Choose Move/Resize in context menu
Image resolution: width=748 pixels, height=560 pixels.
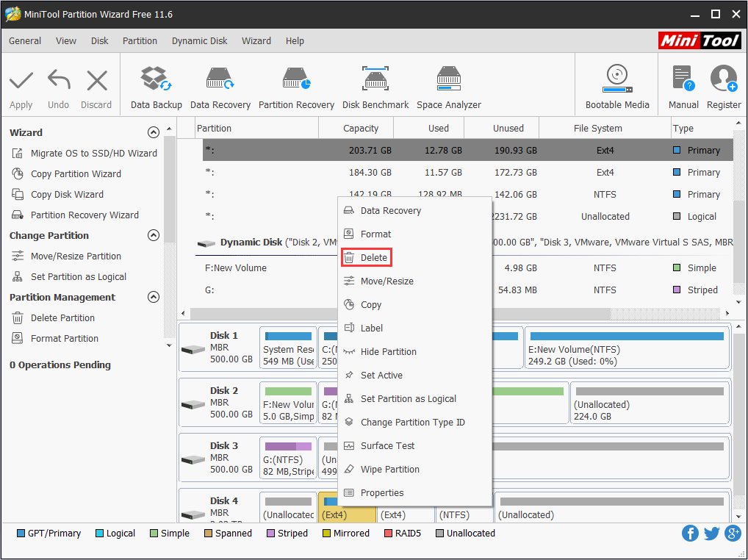(414, 281)
